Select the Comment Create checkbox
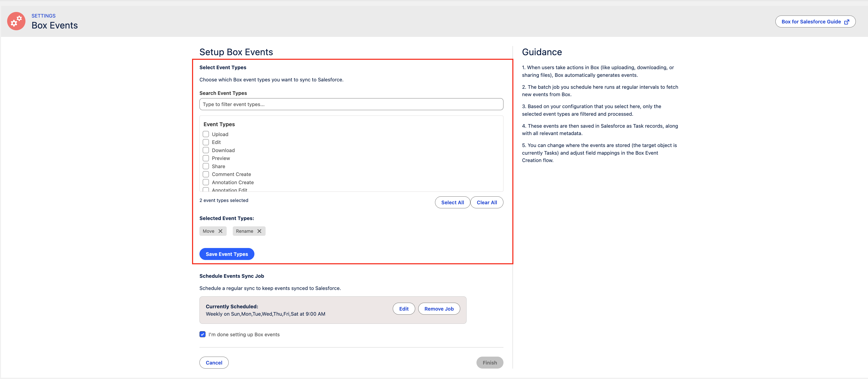The height and width of the screenshot is (379, 868). point(206,174)
